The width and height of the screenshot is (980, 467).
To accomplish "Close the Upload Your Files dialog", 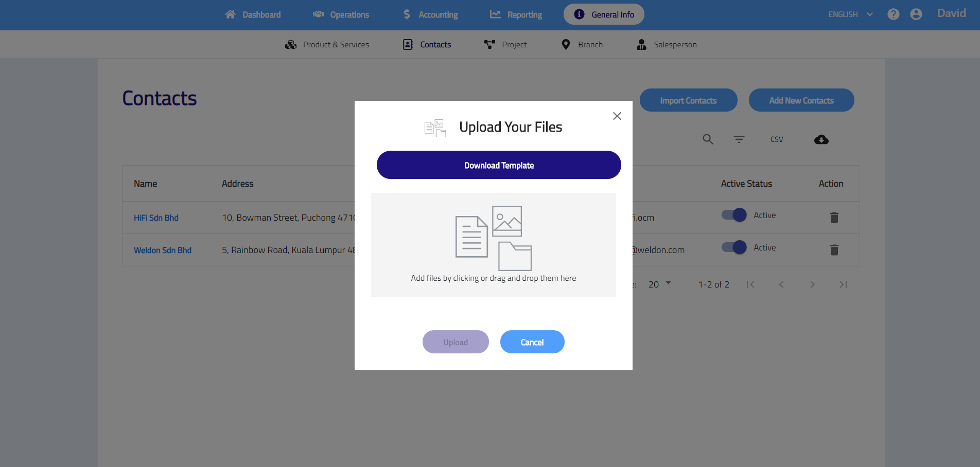I will pos(617,116).
